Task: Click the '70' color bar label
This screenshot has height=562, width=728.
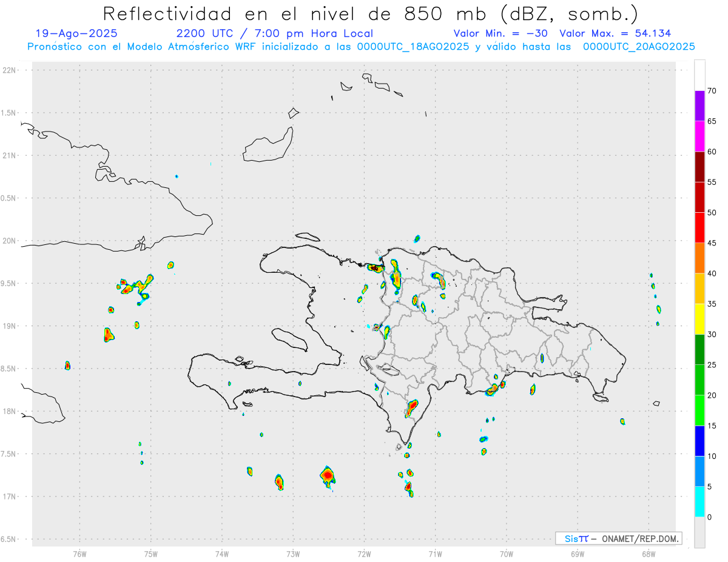Action: coord(712,91)
